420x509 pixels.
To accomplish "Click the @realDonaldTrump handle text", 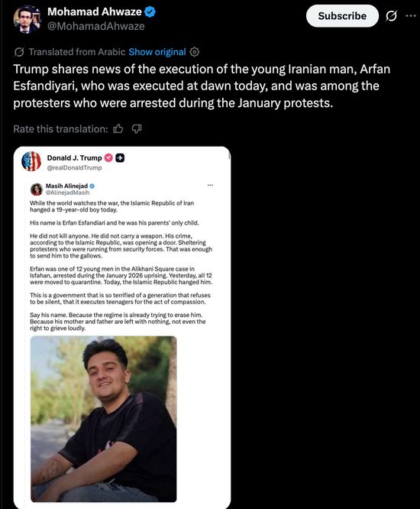I will coord(74,168).
